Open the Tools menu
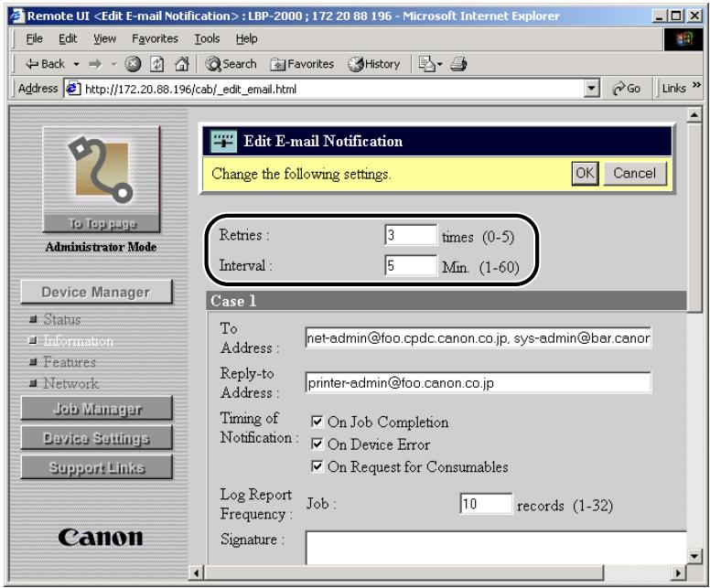710x588 pixels. coord(207,39)
